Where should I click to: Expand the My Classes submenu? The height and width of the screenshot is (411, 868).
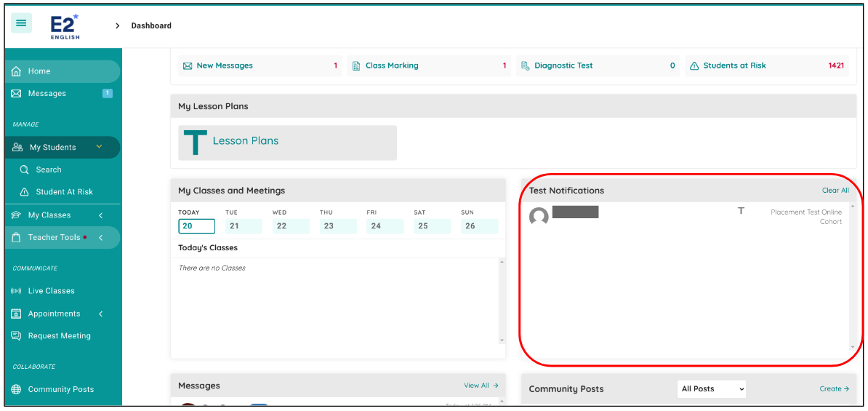pyautogui.click(x=100, y=215)
